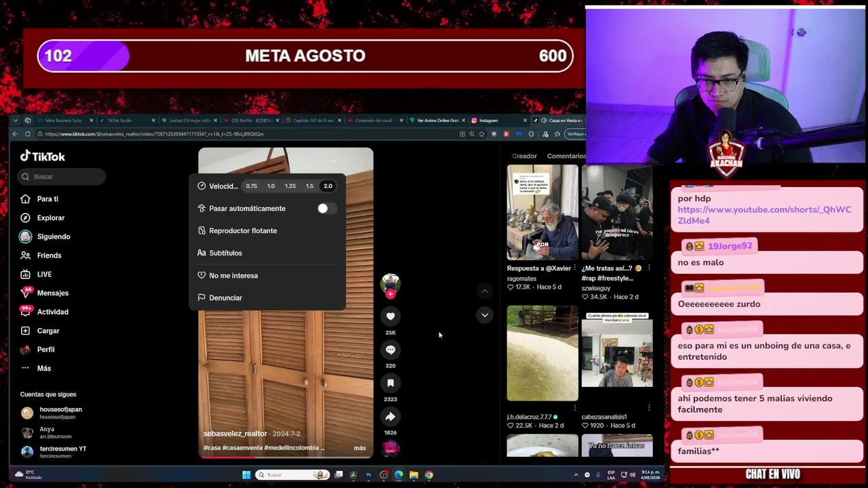
Task: Open the terciresumen YT followed account
Action: point(53,452)
